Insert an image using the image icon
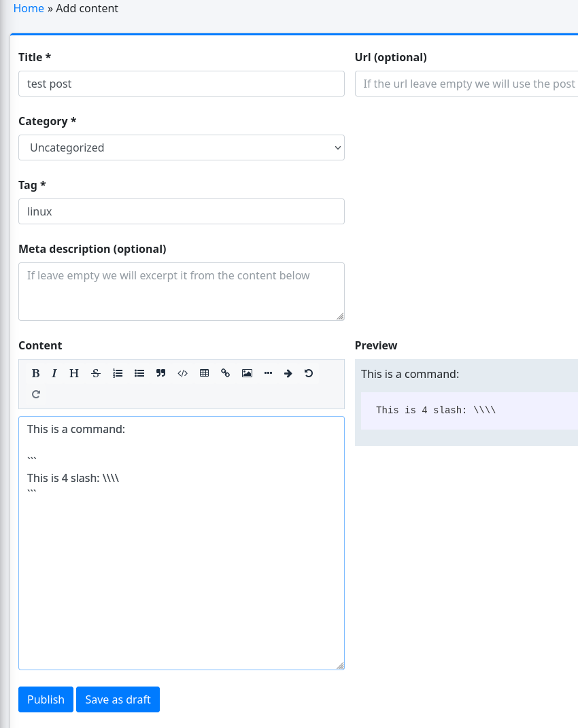578x728 pixels. coord(247,372)
